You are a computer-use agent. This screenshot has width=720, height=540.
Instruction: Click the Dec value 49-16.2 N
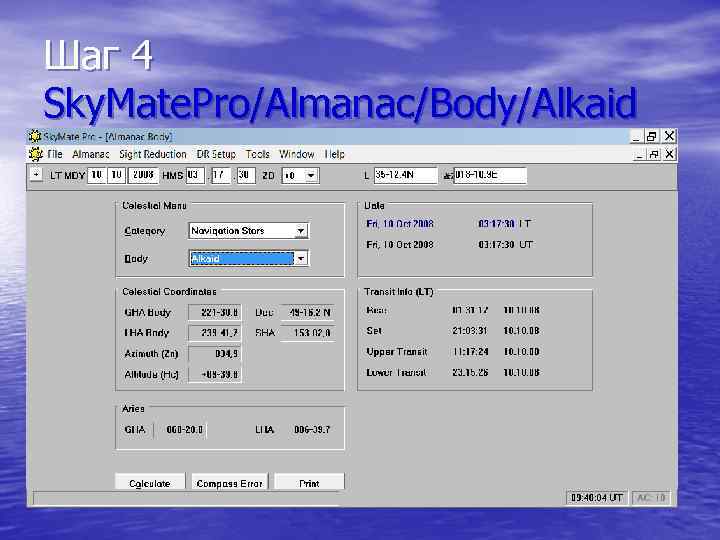(x=308, y=313)
